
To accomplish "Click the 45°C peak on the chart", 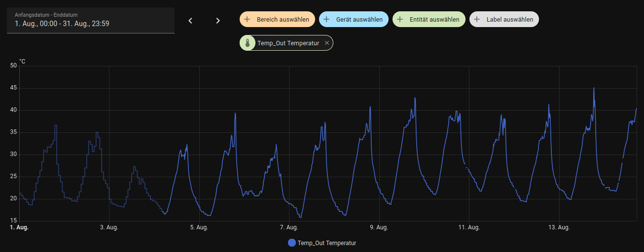I will pyautogui.click(x=594, y=89).
